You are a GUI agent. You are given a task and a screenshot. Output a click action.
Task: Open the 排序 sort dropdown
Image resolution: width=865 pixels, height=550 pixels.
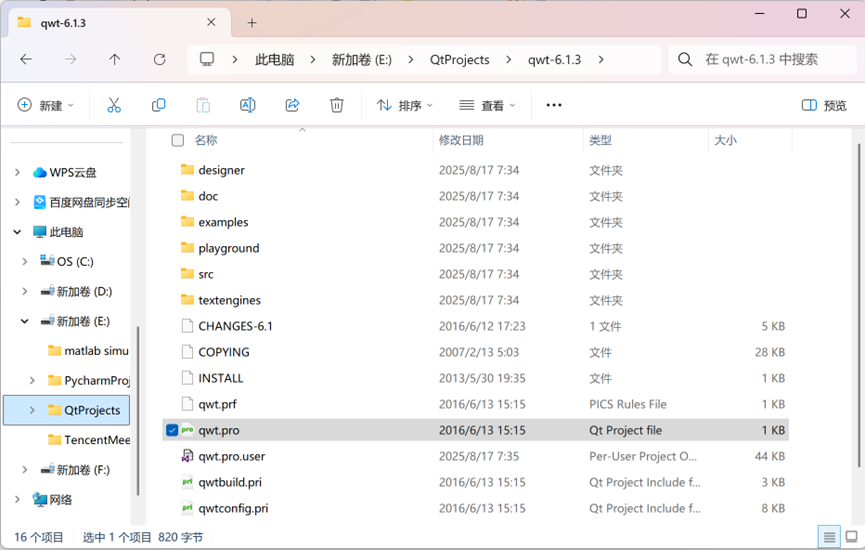coord(404,105)
